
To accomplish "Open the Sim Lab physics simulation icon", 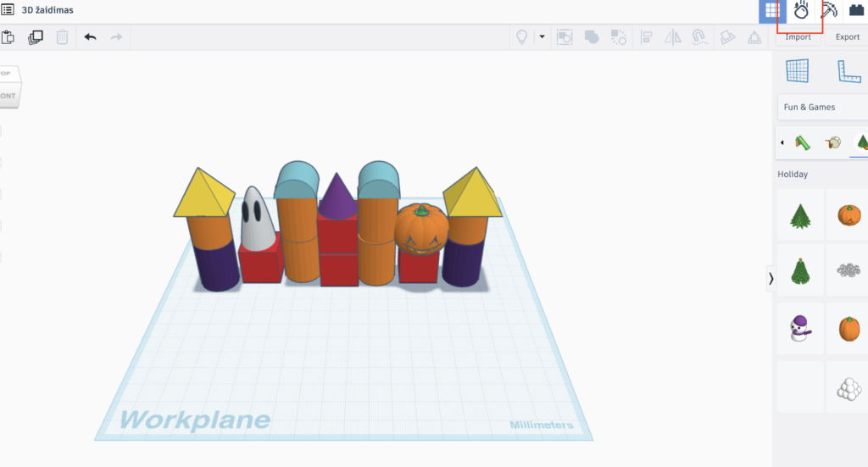I will [x=800, y=11].
